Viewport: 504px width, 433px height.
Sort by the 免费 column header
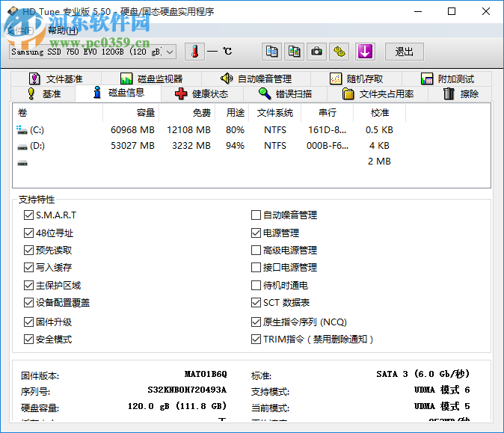(187, 113)
